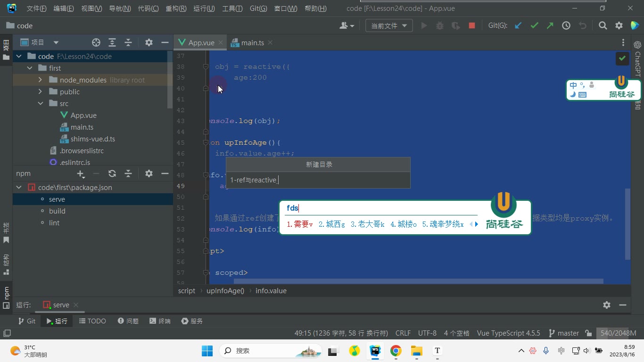644x362 pixels.
Task: Open project panel options gear
Action: pos(149,42)
